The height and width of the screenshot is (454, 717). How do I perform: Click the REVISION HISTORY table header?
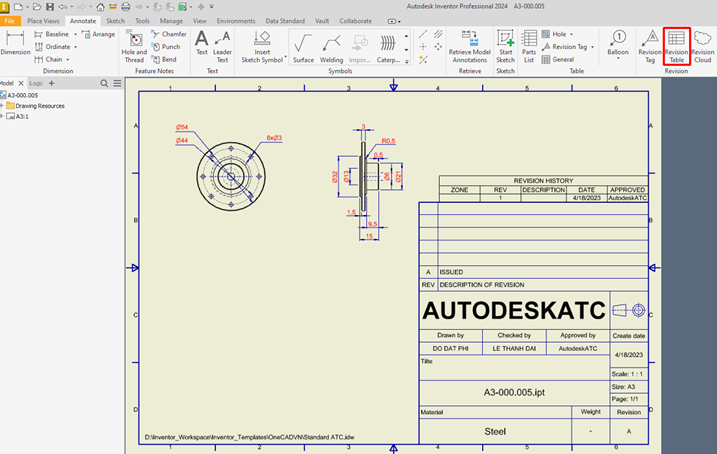543,181
